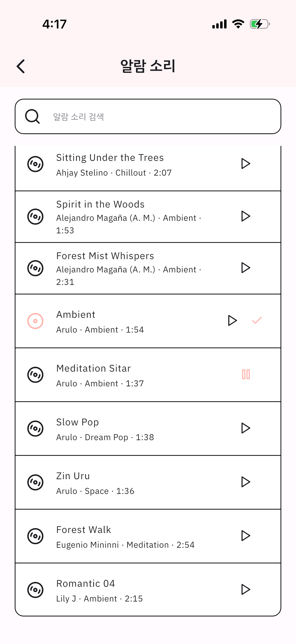Play Zin Uru preview

(x=245, y=482)
